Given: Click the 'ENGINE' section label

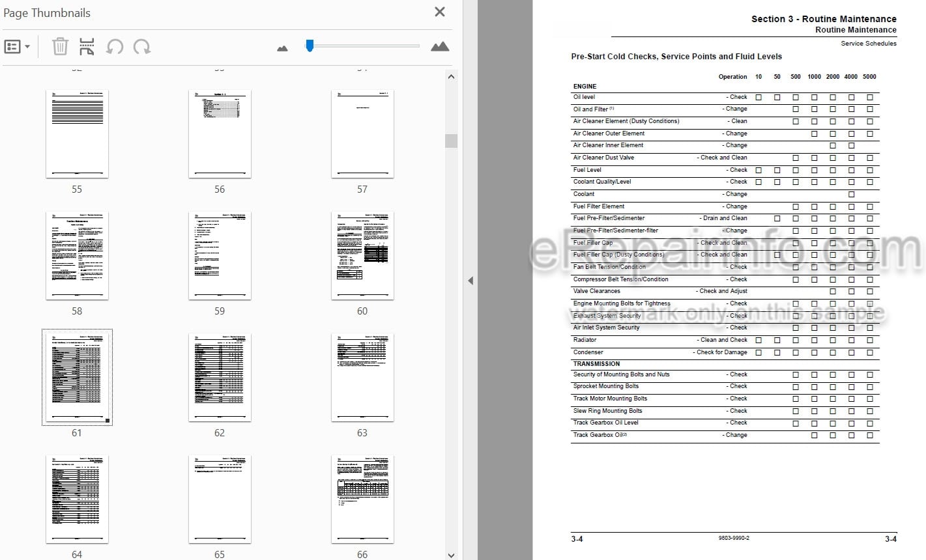Looking at the screenshot, I should click(x=585, y=86).
